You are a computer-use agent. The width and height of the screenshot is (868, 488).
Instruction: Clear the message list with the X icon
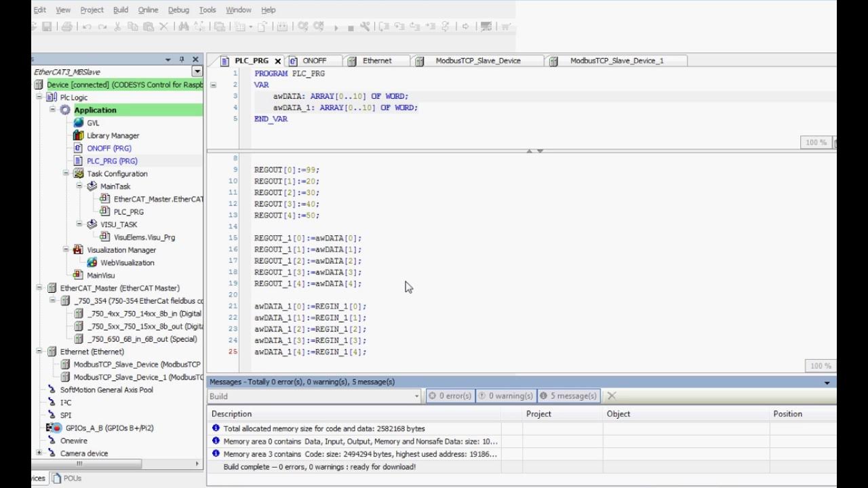[612, 396]
